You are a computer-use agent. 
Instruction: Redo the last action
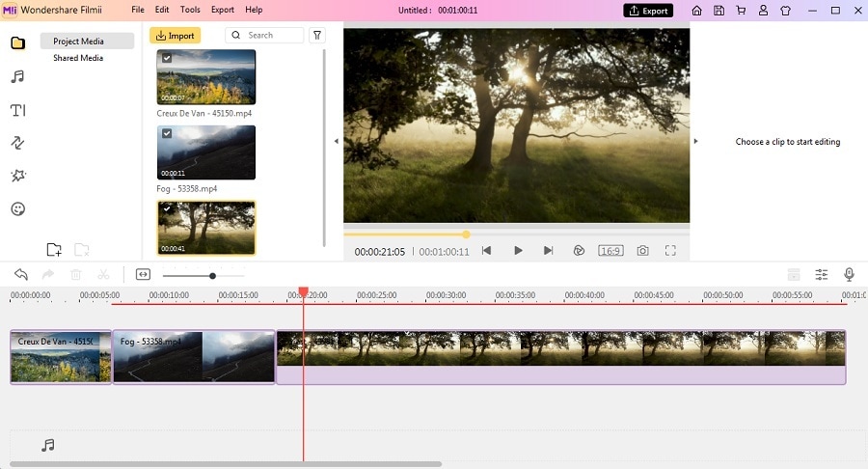tap(48, 274)
